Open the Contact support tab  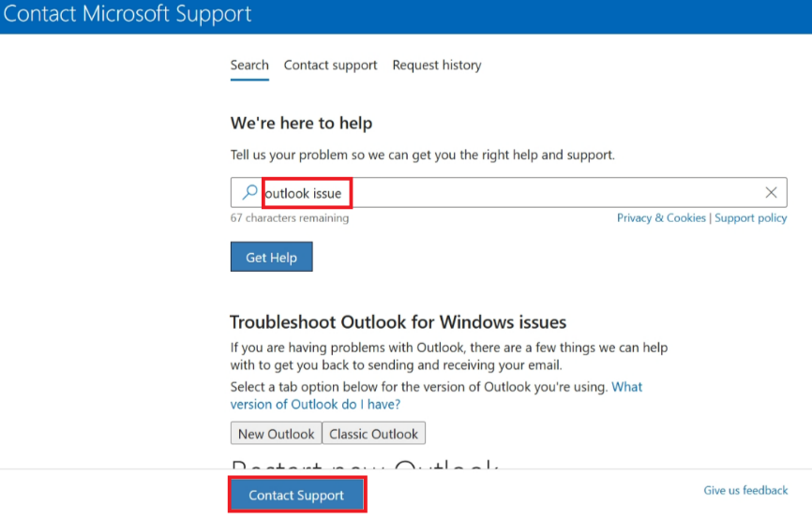click(330, 66)
